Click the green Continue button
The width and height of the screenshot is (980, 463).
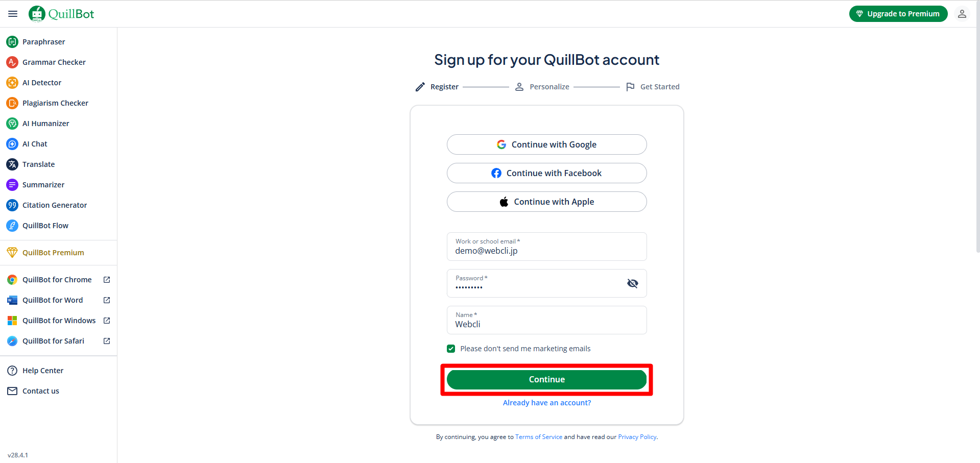[546, 380]
